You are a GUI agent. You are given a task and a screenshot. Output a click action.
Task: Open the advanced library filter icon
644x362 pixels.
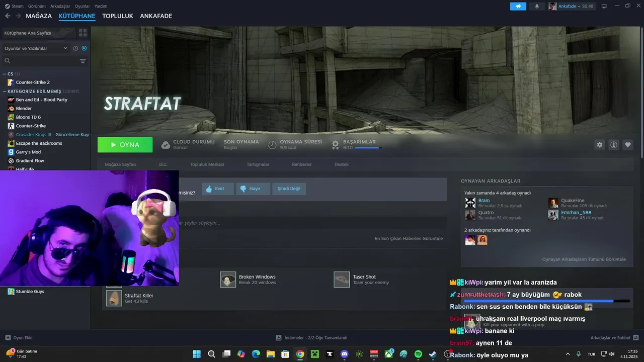[x=83, y=61]
